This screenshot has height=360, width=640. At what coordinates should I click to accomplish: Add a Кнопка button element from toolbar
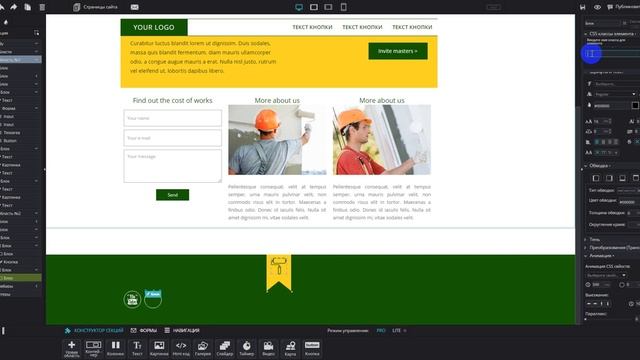click(x=312, y=349)
